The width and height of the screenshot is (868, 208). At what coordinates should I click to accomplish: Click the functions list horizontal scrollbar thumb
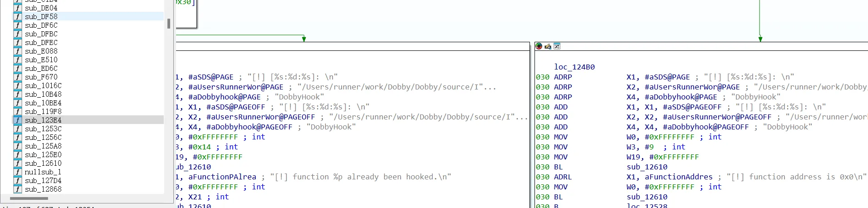(29, 198)
